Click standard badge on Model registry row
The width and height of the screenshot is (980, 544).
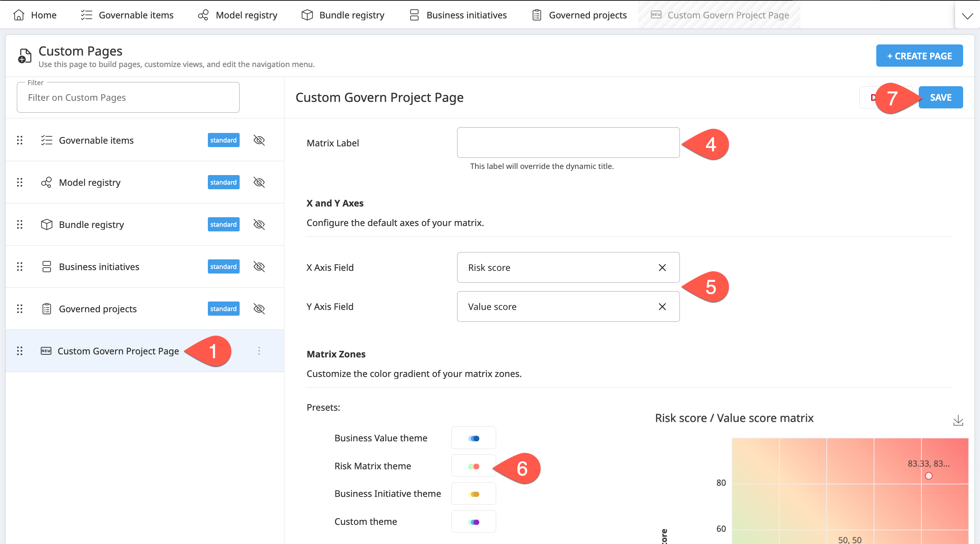[x=224, y=182]
